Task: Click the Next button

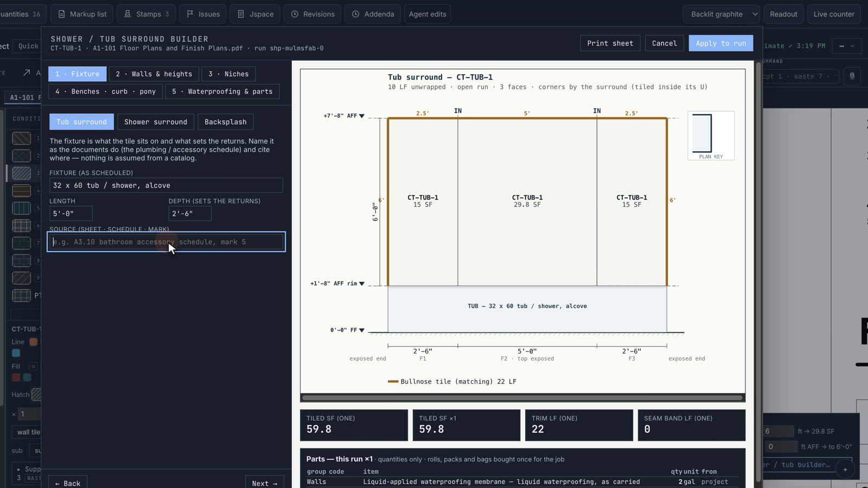Action: point(265,483)
